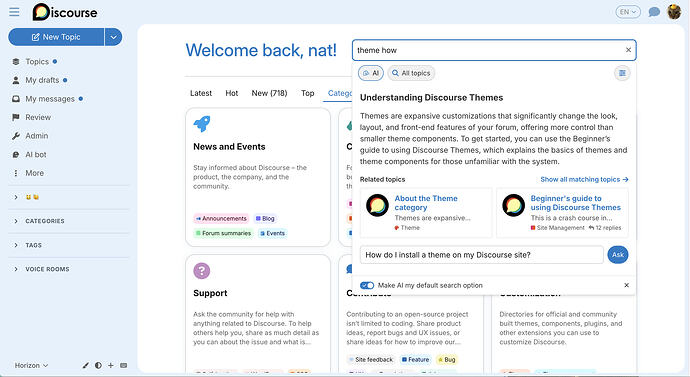Screen dimensions: 690x377
Task: Click the AI bot icon in sidebar
Action: coord(16,155)
